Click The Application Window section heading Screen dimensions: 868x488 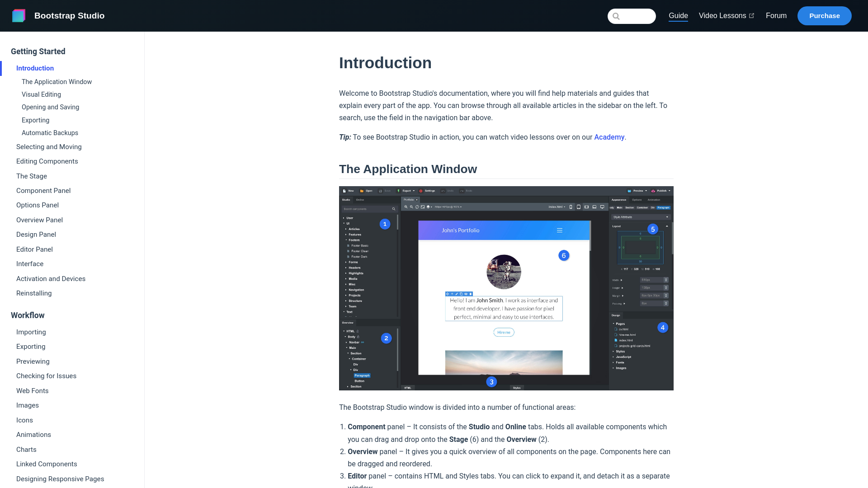(408, 169)
